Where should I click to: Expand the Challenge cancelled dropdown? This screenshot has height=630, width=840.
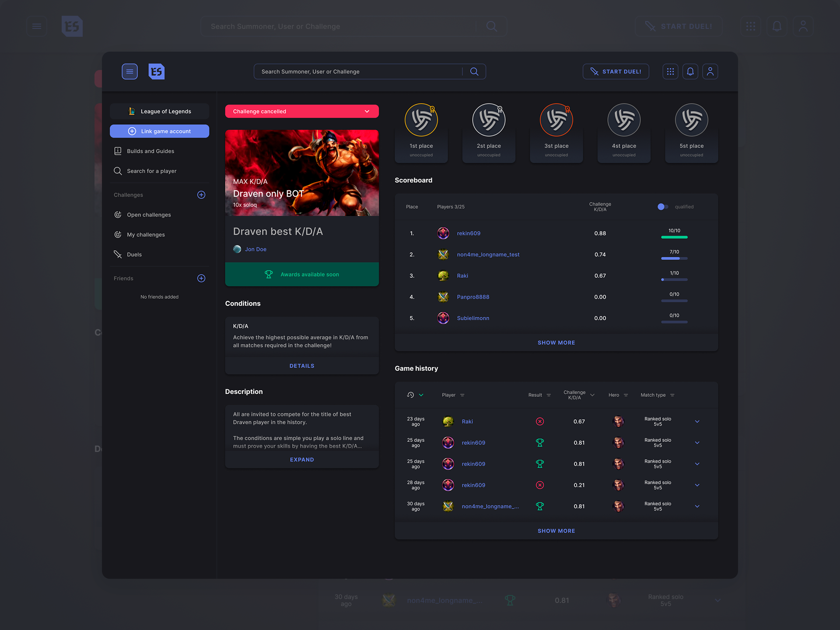367,111
